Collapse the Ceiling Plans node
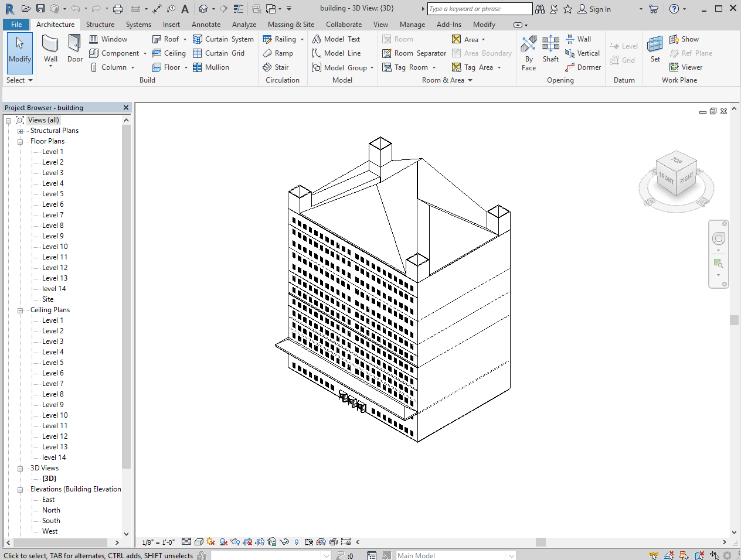This screenshot has height=560, width=741. pyautogui.click(x=20, y=310)
